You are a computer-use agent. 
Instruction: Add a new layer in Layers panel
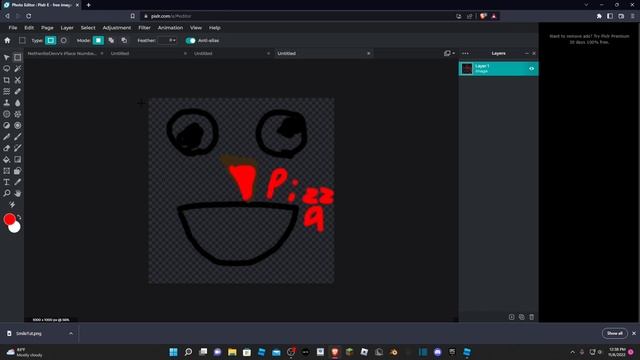pos(511,317)
